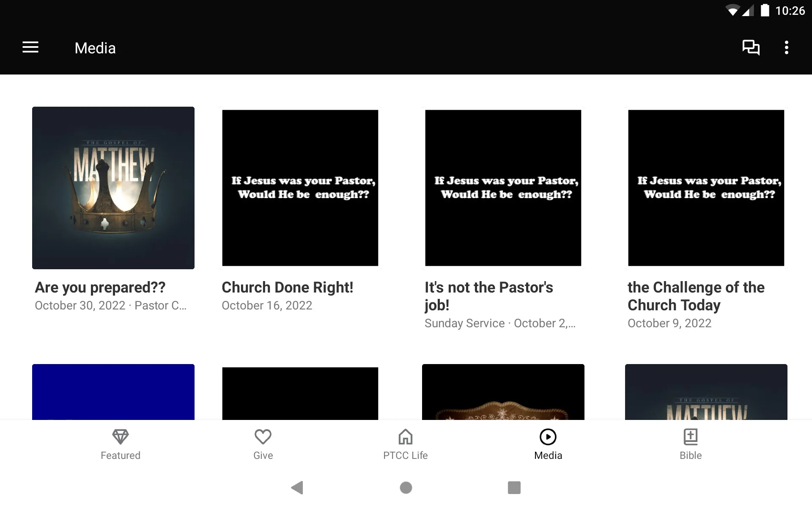Select Featured tab in bottom navigation

click(121, 444)
